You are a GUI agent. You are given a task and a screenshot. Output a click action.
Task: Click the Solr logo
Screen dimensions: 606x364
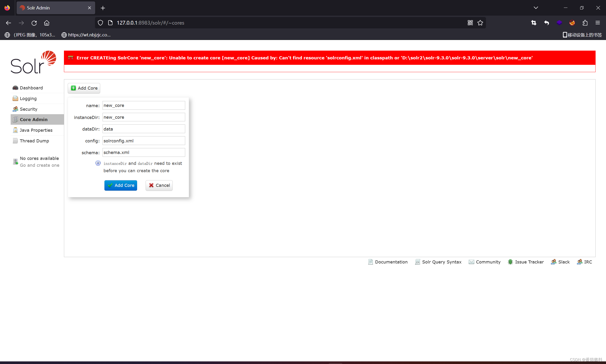[x=33, y=62]
